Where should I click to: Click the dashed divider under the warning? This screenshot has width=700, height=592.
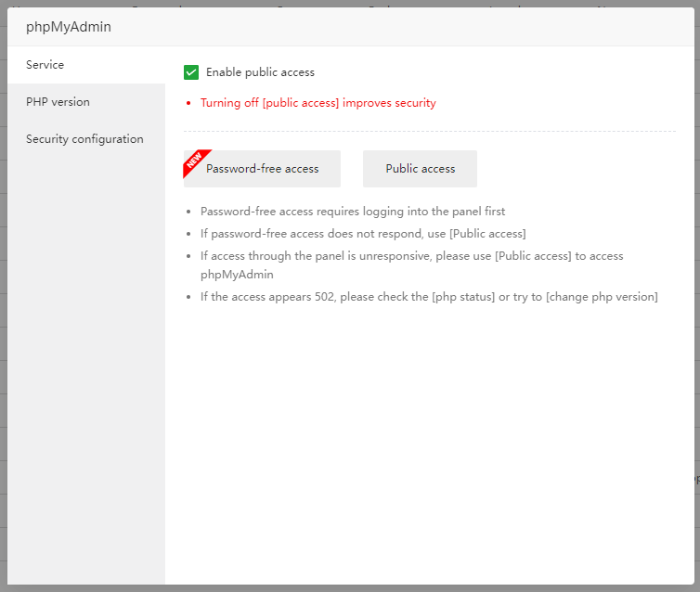(429, 131)
